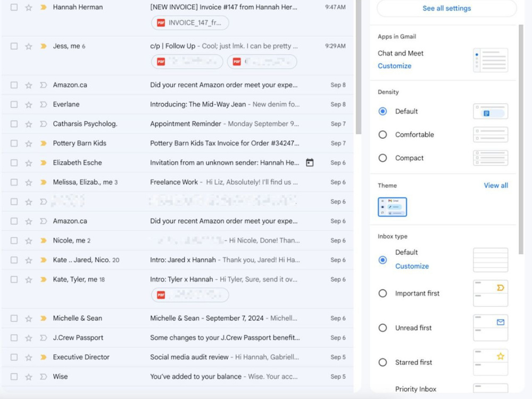The height and width of the screenshot is (399, 532).
Task: Star the Everlane Mid-Way Jean email
Action: [29, 104]
